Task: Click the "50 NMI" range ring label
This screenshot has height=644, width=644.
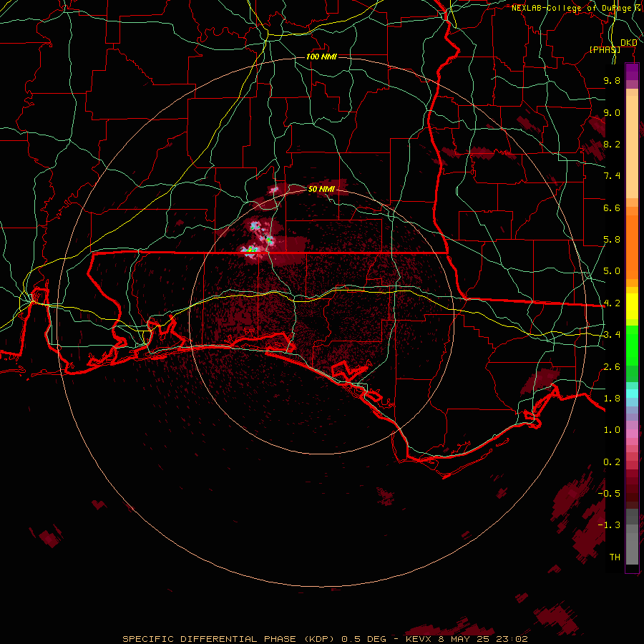Action: pyautogui.click(x=321, y=189)
